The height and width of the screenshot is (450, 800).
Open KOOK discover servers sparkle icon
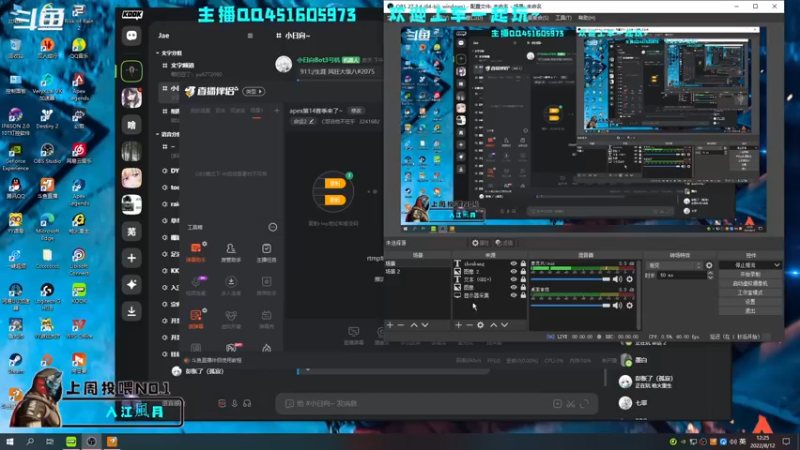click(132, 285)
